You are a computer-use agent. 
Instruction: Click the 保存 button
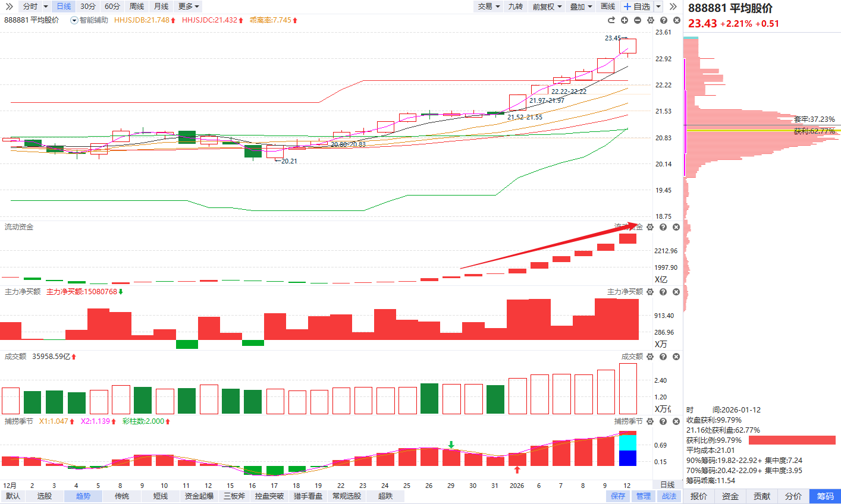[618, 496]
